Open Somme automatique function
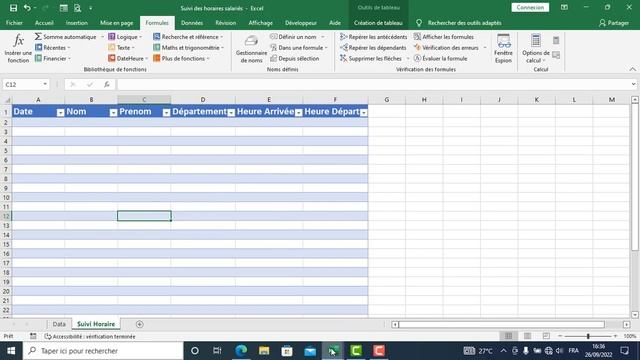This screenshot has height=360, width=640. pyautogui.click(x=65, y=37)
